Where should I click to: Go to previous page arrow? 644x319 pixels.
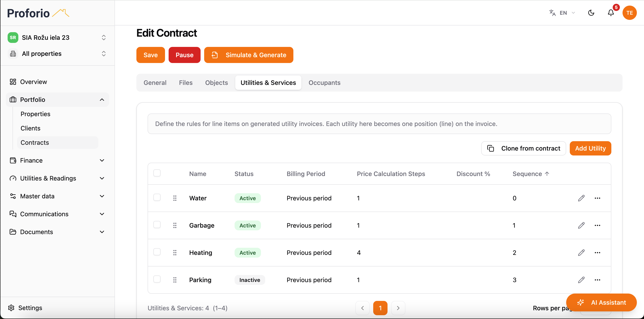click(x=362, y=308)
